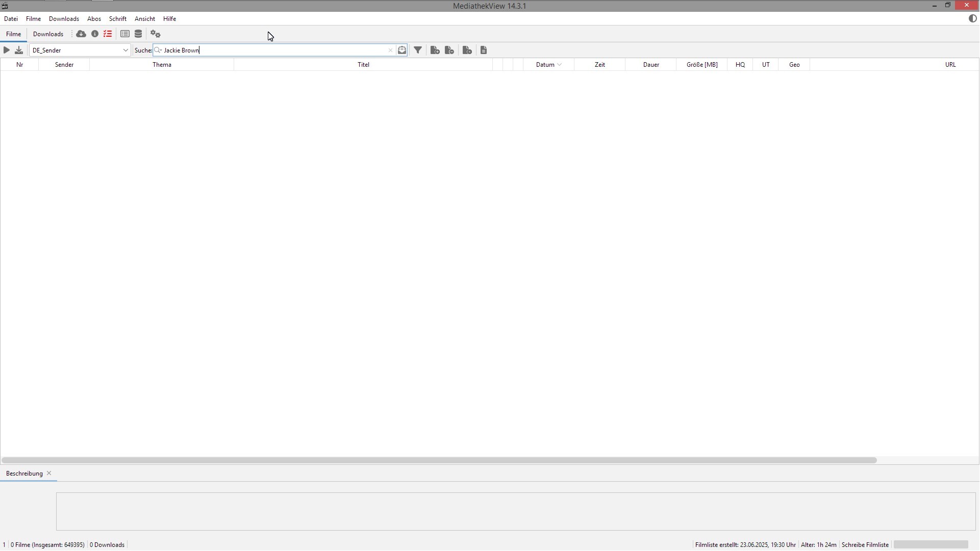This screenshot has width=980, height=551.
Task: Open the Abos menu
Action: click(x=94, y=19)
